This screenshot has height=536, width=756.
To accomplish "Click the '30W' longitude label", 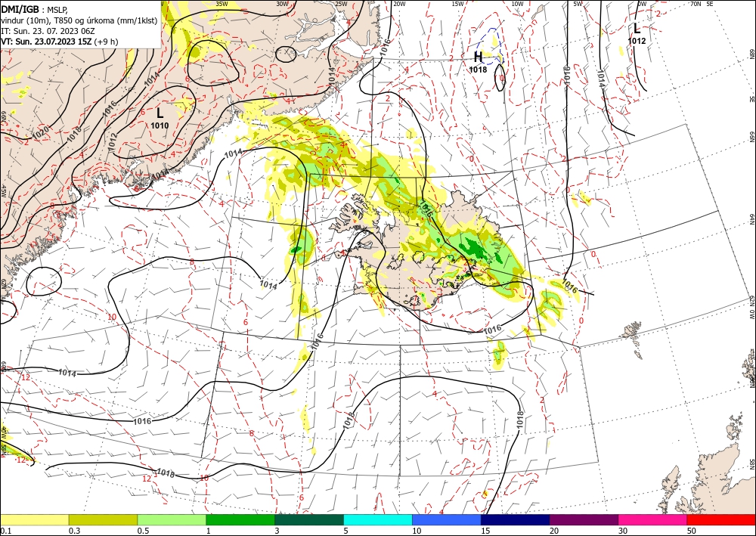I will [x=282, y=4].
